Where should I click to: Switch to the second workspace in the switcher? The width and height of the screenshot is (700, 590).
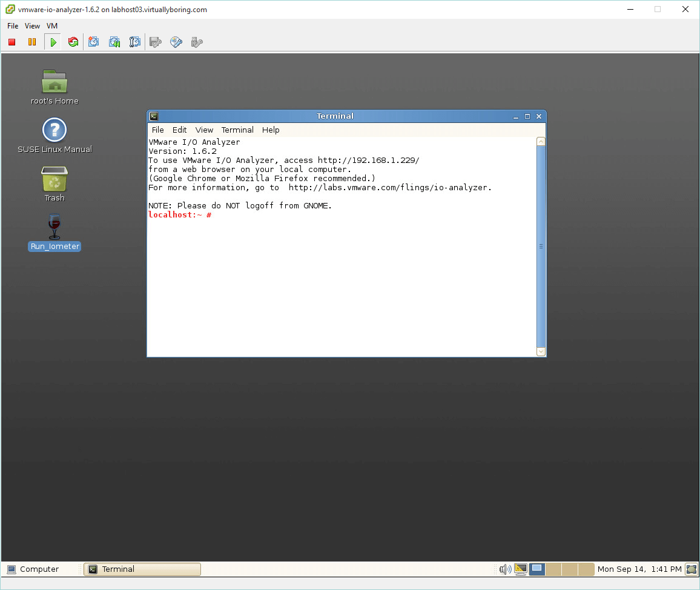553,569
